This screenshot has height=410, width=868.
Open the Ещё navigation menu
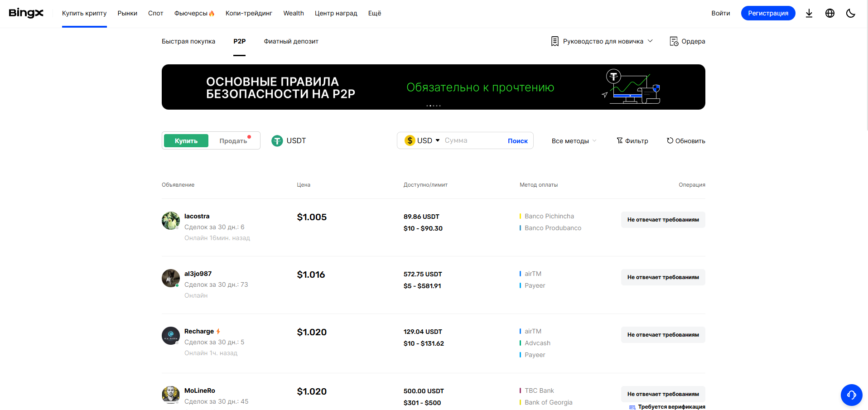[x=375, y=13]
